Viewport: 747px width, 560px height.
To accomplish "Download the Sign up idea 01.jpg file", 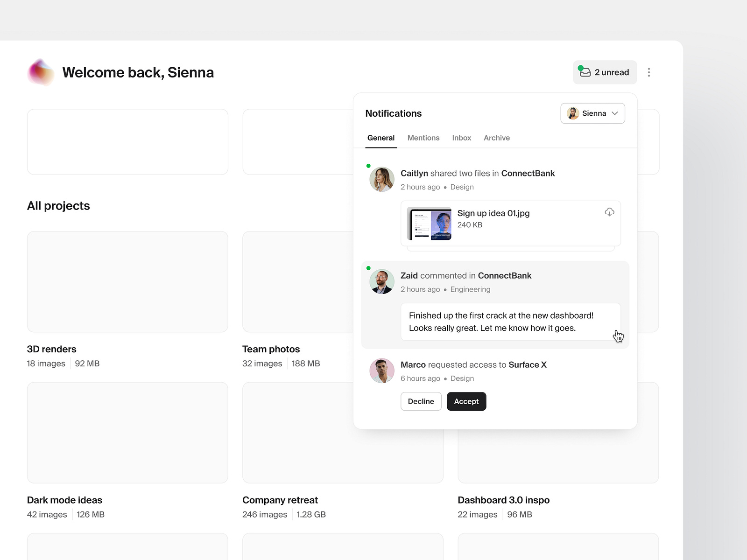I will click(609, 212).
